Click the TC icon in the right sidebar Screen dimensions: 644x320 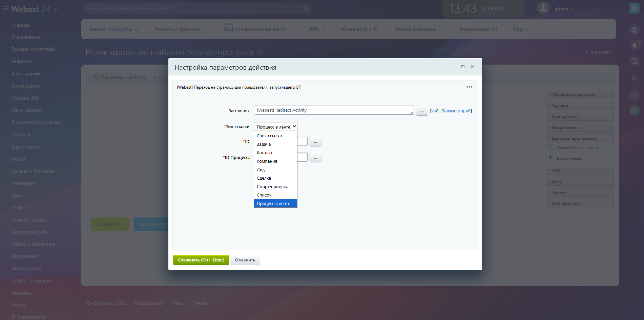634,95
